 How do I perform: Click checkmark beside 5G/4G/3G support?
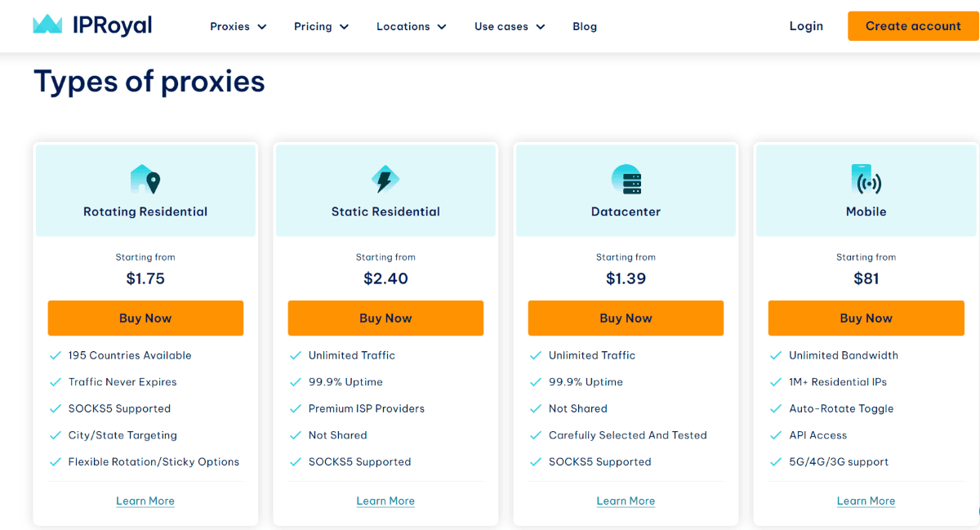coord(776,462)
